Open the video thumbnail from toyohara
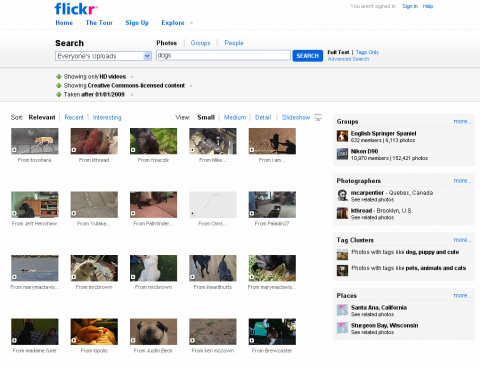 coord(35,141)
